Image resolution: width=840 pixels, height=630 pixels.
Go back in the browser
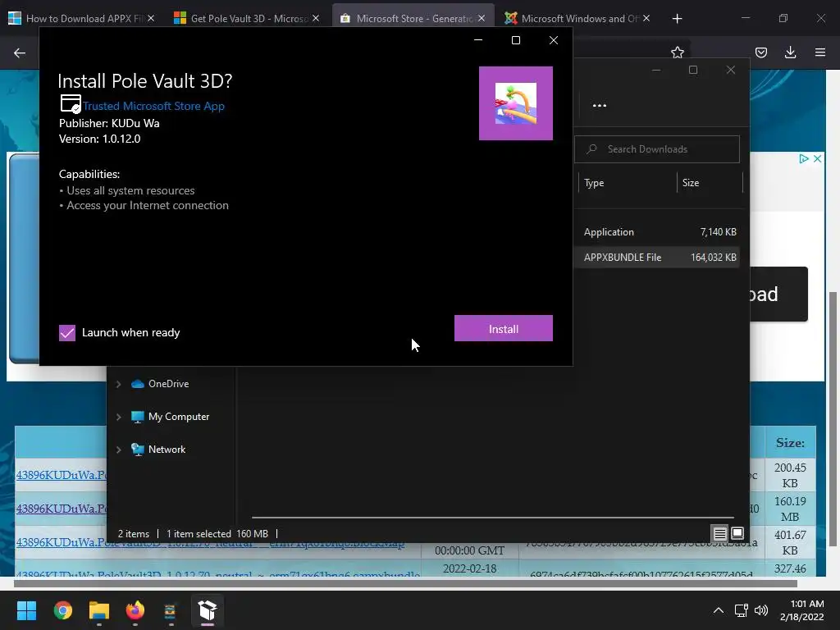click(20, 52)
